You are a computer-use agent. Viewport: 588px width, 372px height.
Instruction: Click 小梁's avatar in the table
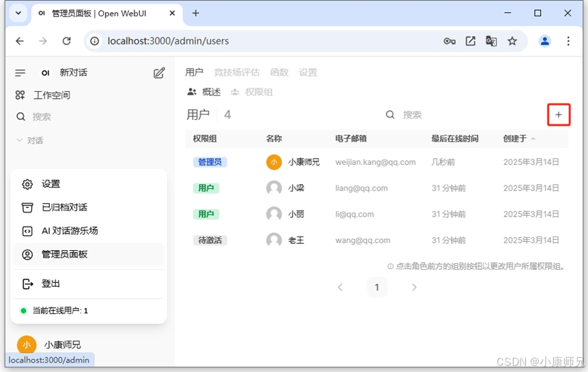pyautogui.click(x=274, y=188)
